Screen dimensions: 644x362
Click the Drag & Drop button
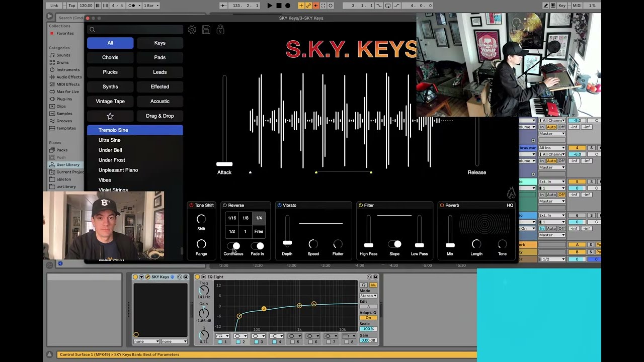160,116
